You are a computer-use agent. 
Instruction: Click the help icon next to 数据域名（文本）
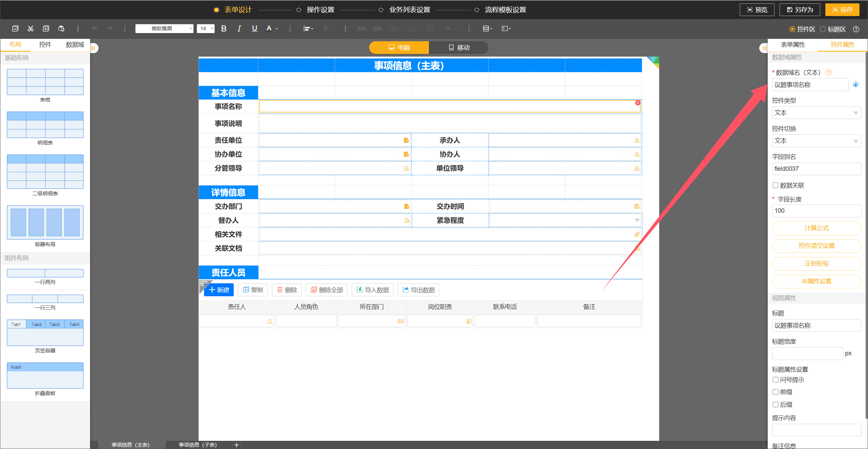point(829,73)
